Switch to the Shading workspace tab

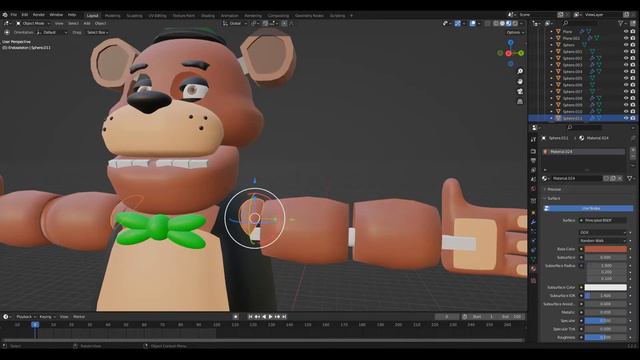[x=208, y=16]
